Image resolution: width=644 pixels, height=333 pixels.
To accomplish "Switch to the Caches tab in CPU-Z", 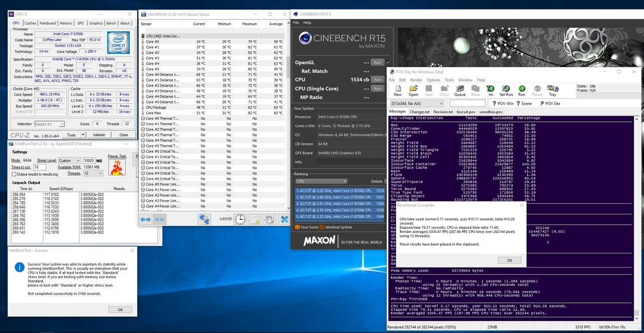I will [x=31, y=23].
